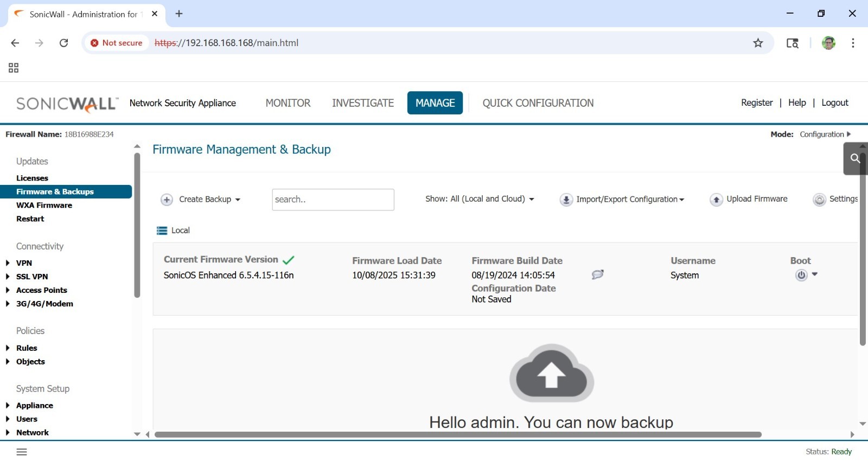Click the Username value System
This screenshot has width=868, height=461.
[x=685, y=275]
